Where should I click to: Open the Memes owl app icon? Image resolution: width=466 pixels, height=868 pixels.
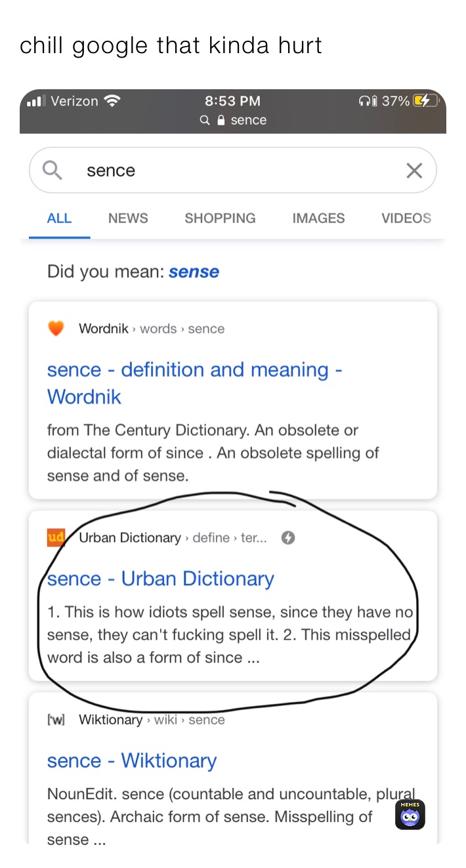coord(410,814)
